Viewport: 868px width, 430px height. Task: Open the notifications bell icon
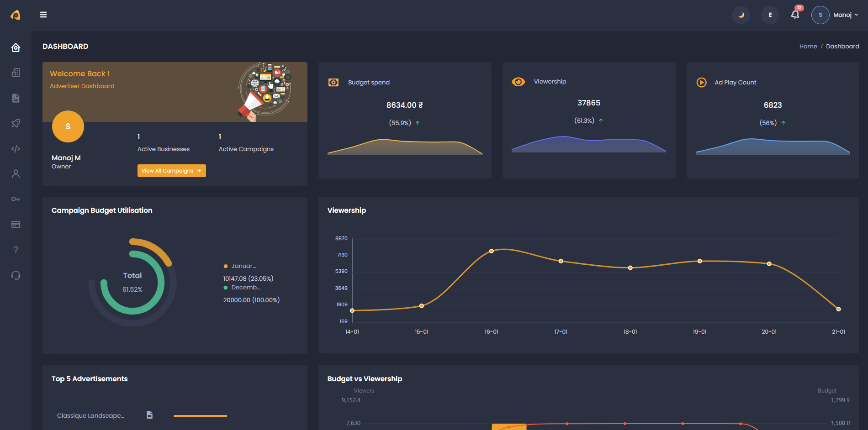coord(795,15)
